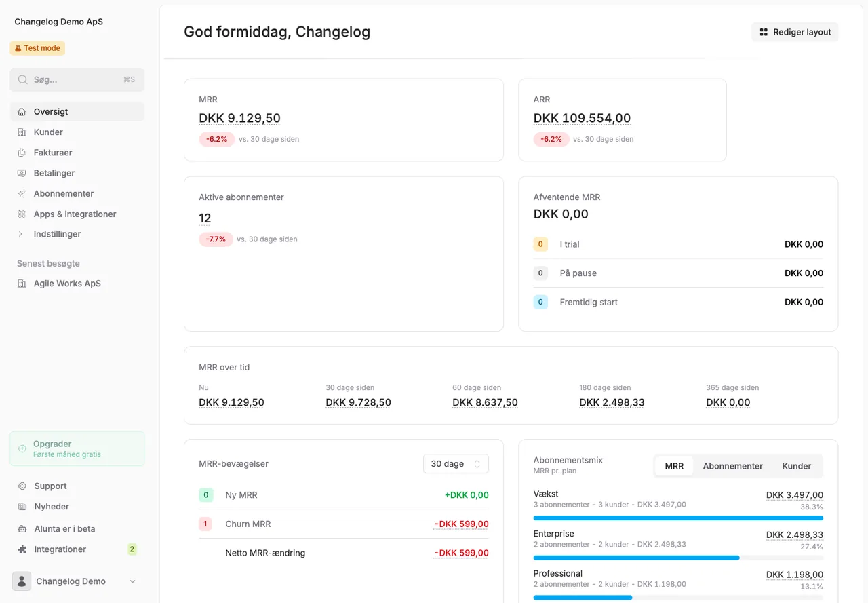Click the Support lifebuoy icon
868x603 pixels.
(x=22, y=486)
